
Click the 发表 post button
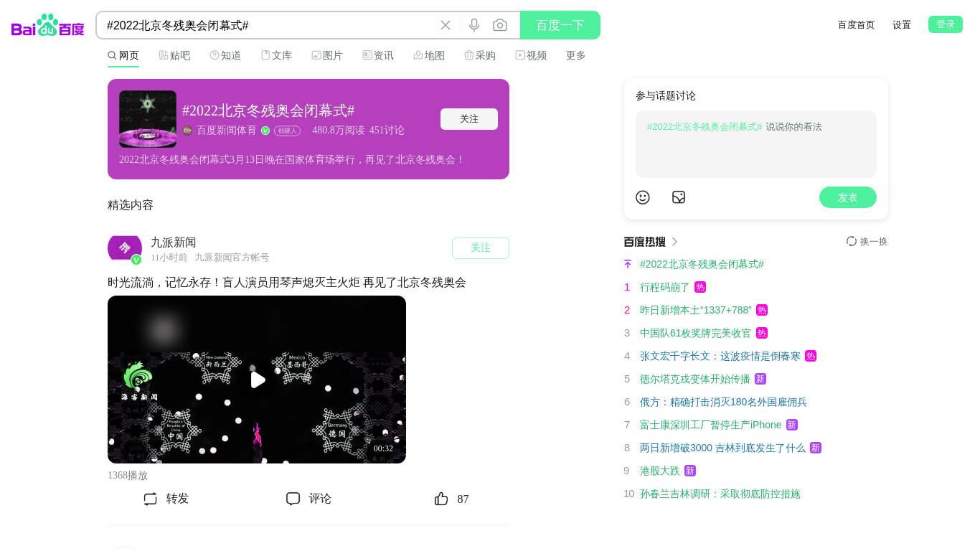(848, 197)
